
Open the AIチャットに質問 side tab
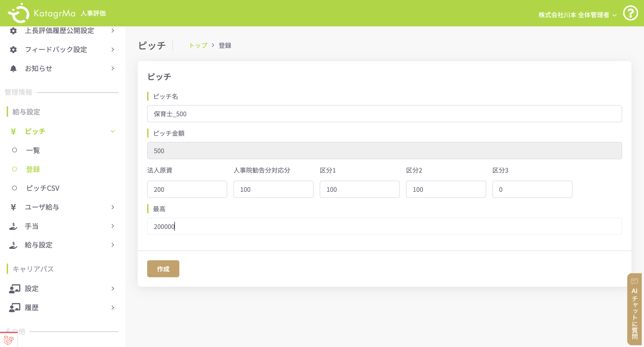pos(635,309)
